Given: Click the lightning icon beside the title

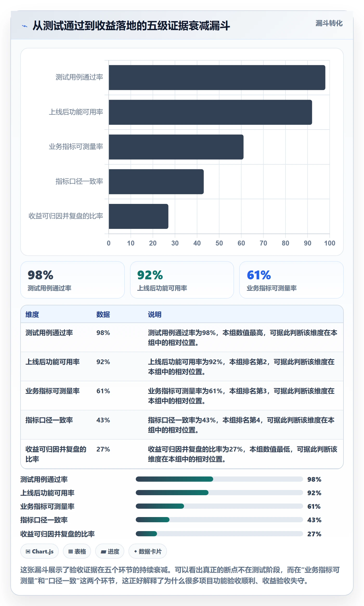Looking at the screenshot, I should coord(25,26).
